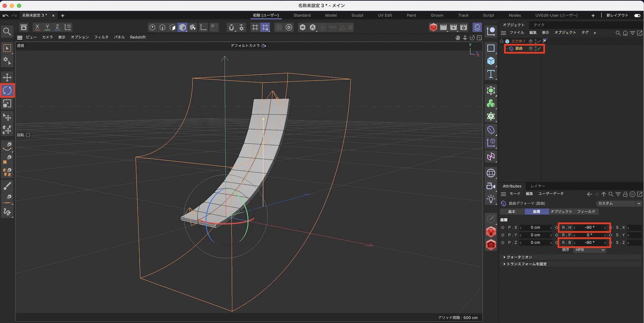Add a Text object from the palette
Image resolution: width=644 pixels, height=323 pixels.
pos(491,74)
